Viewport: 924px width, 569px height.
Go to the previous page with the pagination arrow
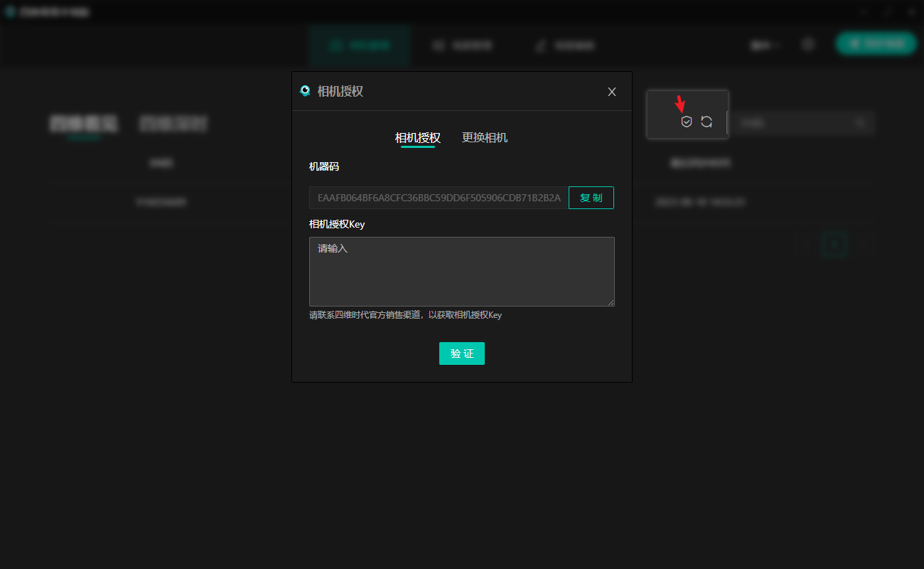click(x=806, y=245)
